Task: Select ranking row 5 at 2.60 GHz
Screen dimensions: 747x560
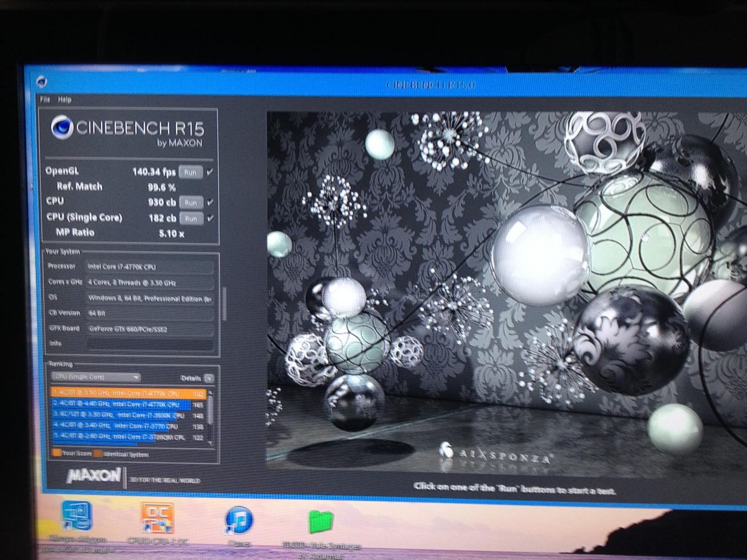Action: (x=128, y=437)
